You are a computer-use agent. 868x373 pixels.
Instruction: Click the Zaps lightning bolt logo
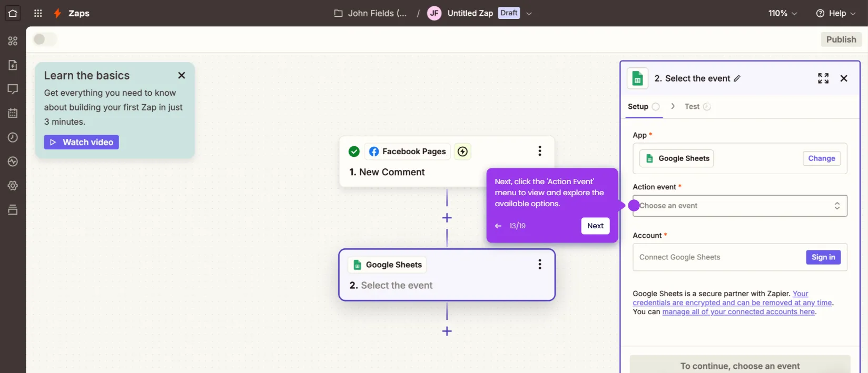(x=57, y=13)
